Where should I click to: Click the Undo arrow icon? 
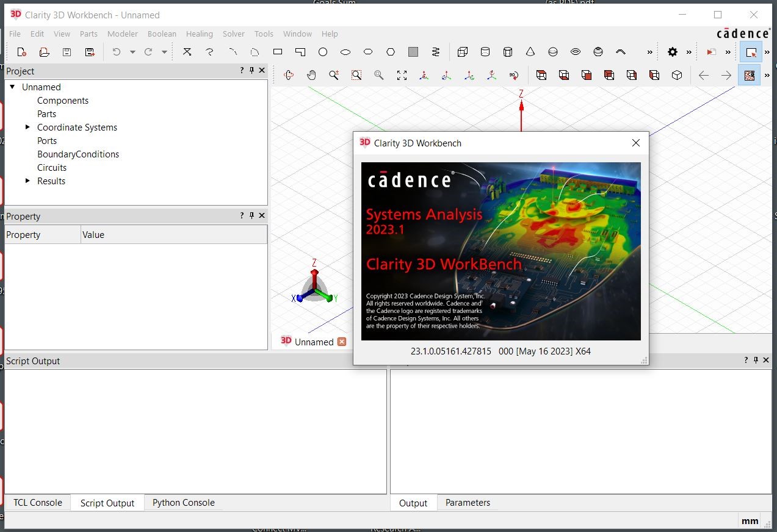[x=117, y=52]
